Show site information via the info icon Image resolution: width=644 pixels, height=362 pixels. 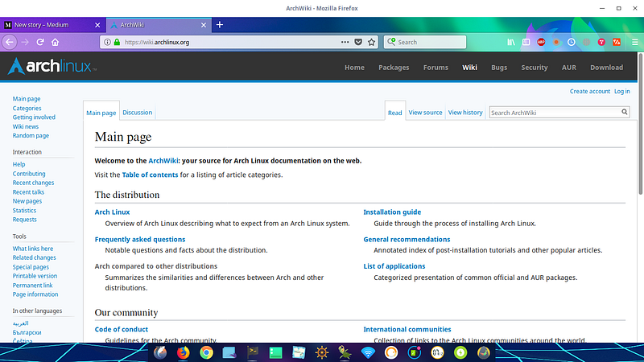107,42
